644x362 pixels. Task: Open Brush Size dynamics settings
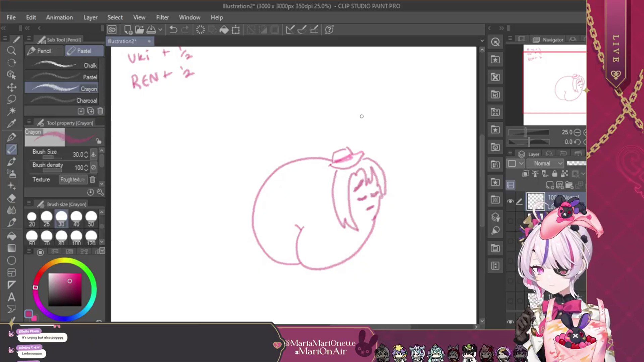[93, 154]
